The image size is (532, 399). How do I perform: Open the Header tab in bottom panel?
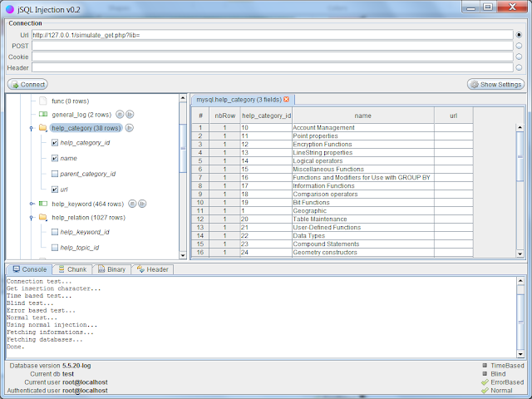152,269
